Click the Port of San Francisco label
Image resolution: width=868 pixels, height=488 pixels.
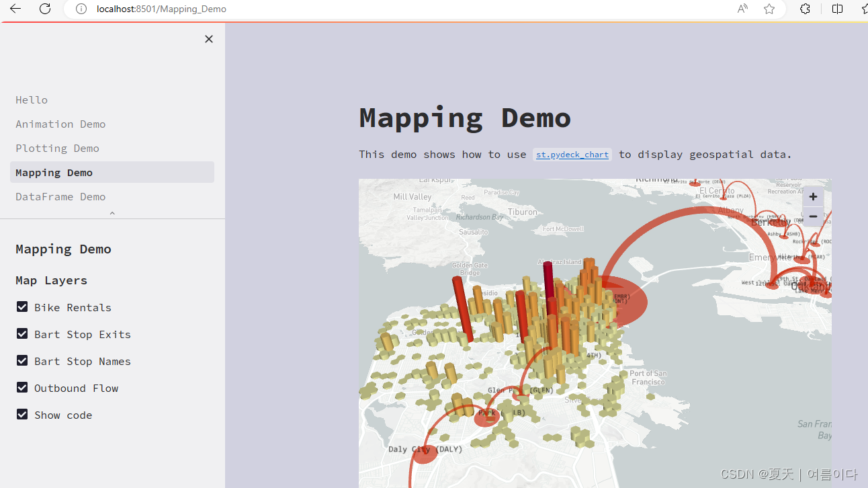pos(648,377)
